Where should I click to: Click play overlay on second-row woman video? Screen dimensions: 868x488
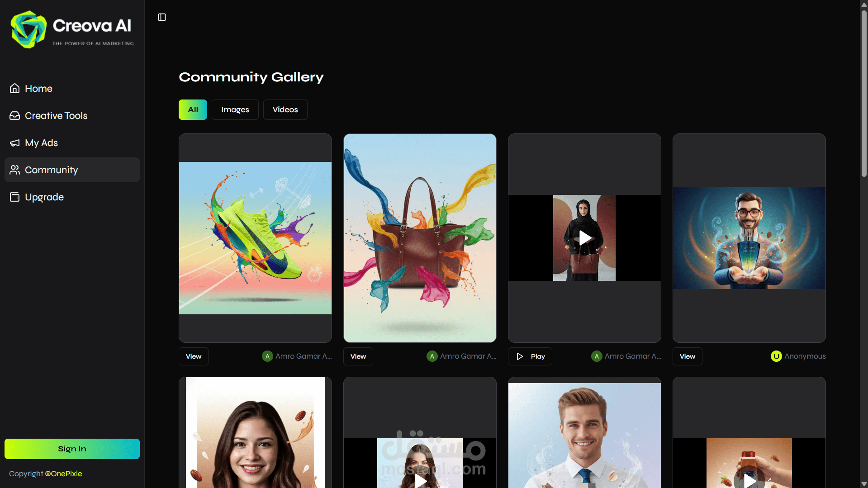coord(420,480)
